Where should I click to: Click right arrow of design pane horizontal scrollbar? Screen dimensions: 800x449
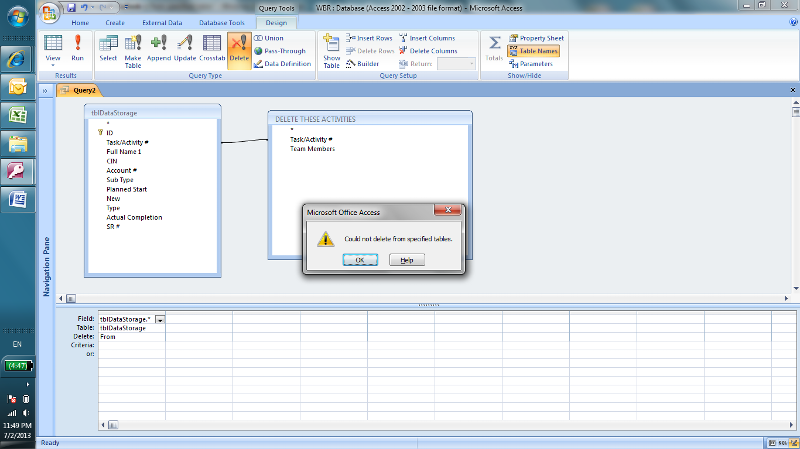coord(786,298)
